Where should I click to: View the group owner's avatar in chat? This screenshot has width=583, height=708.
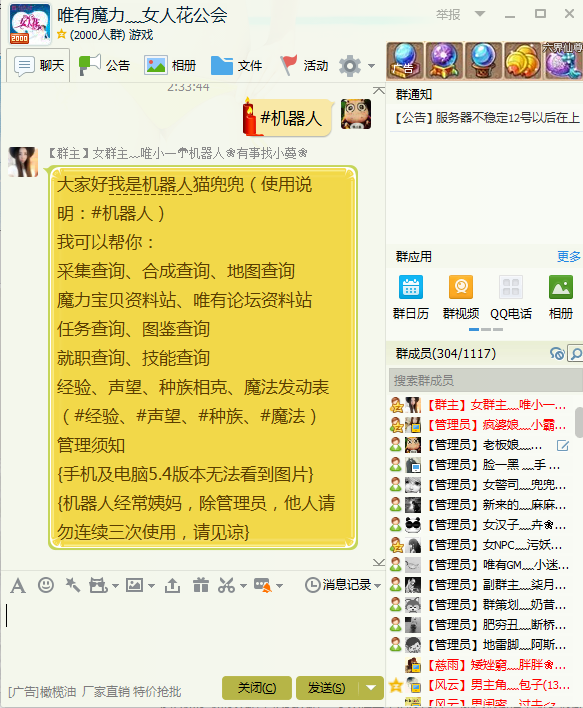coord(23,162)
